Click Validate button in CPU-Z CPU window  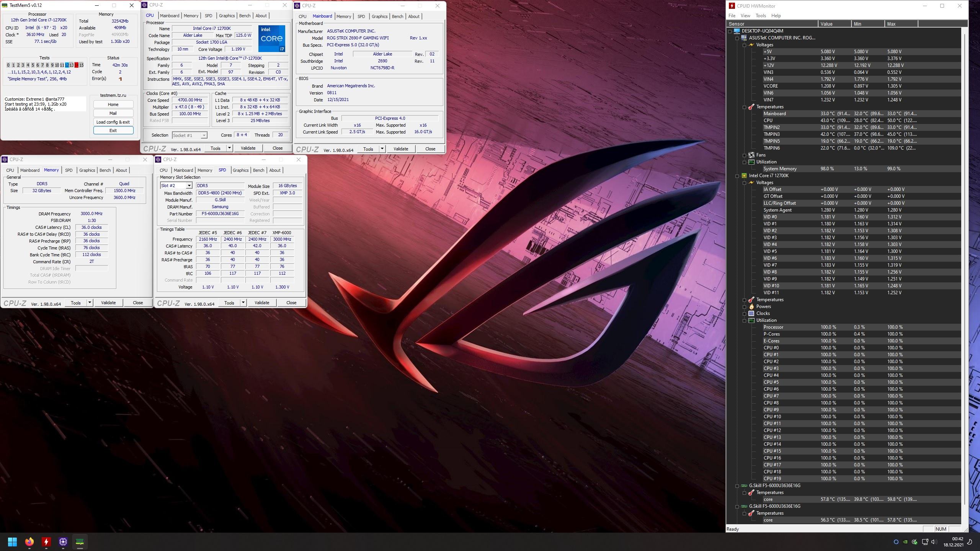pyautogui.click(x=248, y=148)
